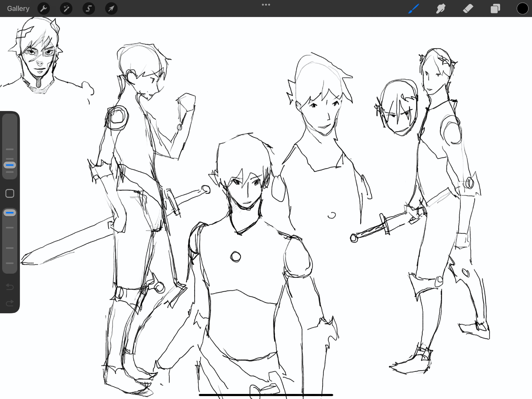Activate the Transform arrow tool

pos(111,9)
